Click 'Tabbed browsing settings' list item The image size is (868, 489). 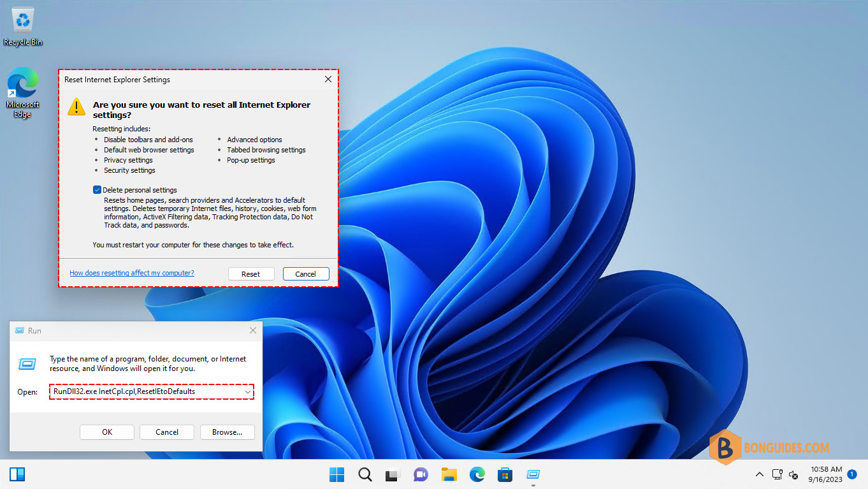coord(266,150)
